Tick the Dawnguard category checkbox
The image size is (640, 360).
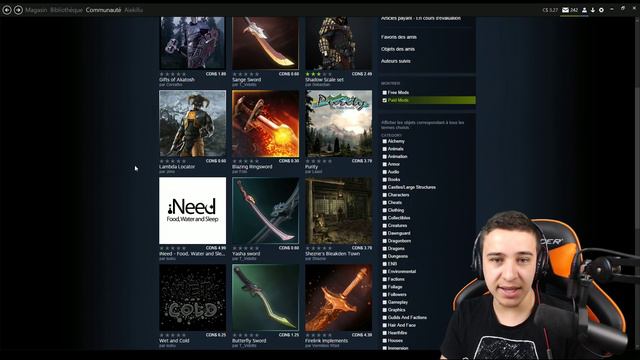coord(384,233)
